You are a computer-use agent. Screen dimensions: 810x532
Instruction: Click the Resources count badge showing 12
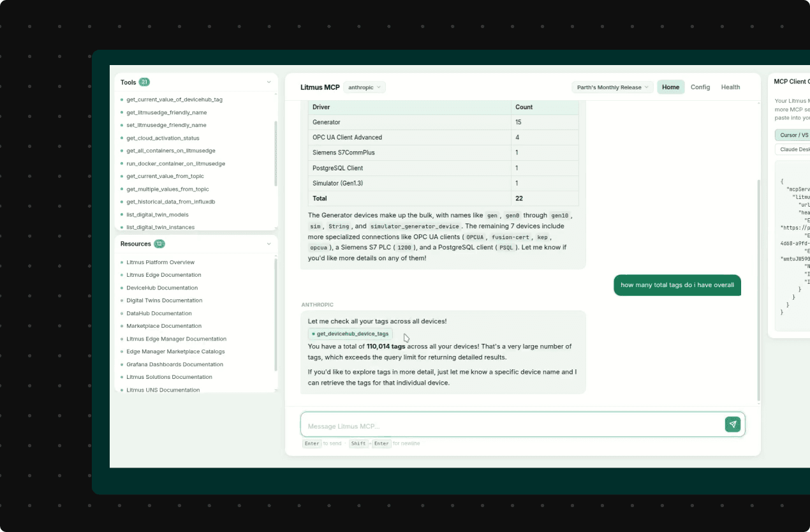158,244
